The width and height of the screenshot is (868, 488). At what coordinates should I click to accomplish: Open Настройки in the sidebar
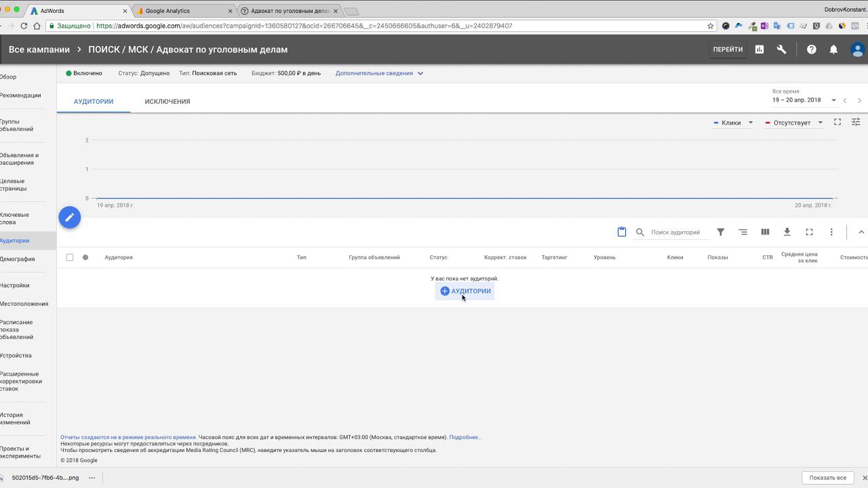tap(15, 285)
